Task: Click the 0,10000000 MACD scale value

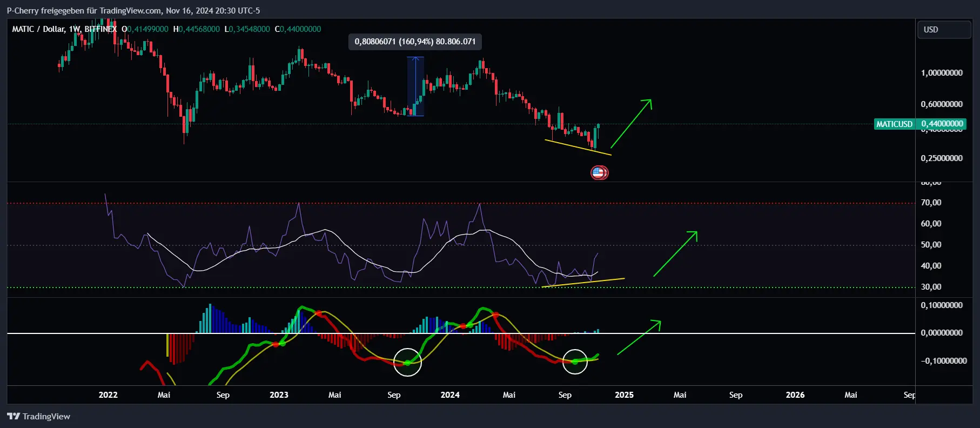Action: coord(942,305)
